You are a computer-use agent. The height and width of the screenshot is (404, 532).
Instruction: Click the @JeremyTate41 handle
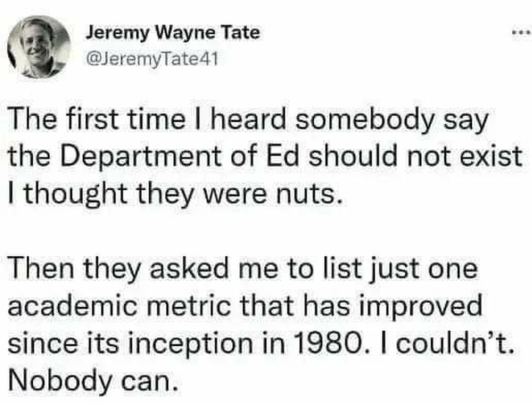(x=150, y=59)
